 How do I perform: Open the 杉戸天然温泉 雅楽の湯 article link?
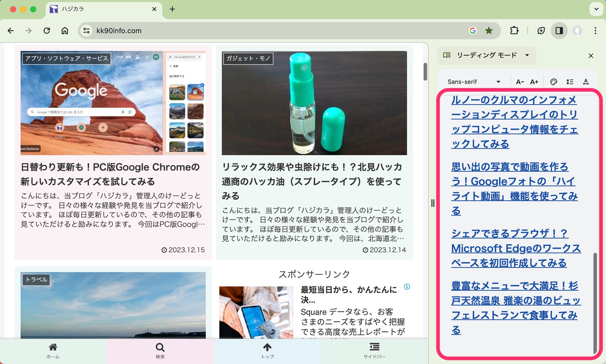tap(516, 308)
